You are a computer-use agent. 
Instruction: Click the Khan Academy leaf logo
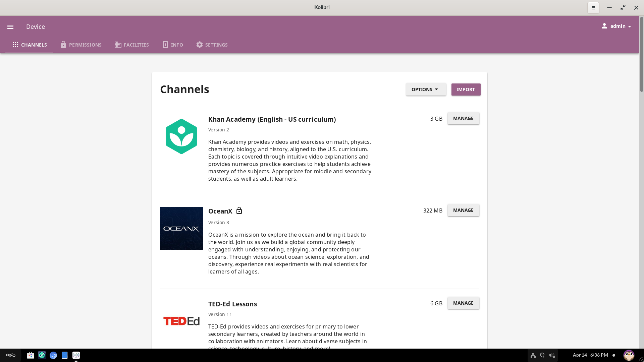coord(181,136)
